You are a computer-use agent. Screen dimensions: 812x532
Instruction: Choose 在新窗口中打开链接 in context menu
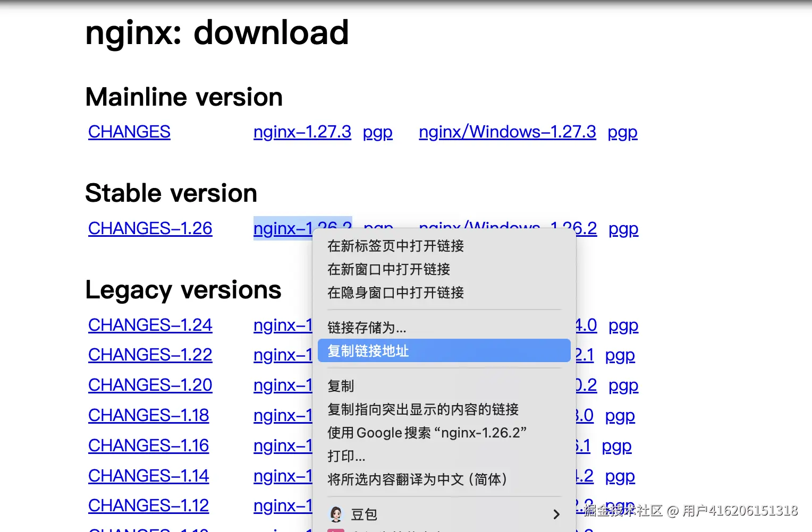[x=444, y=269]
